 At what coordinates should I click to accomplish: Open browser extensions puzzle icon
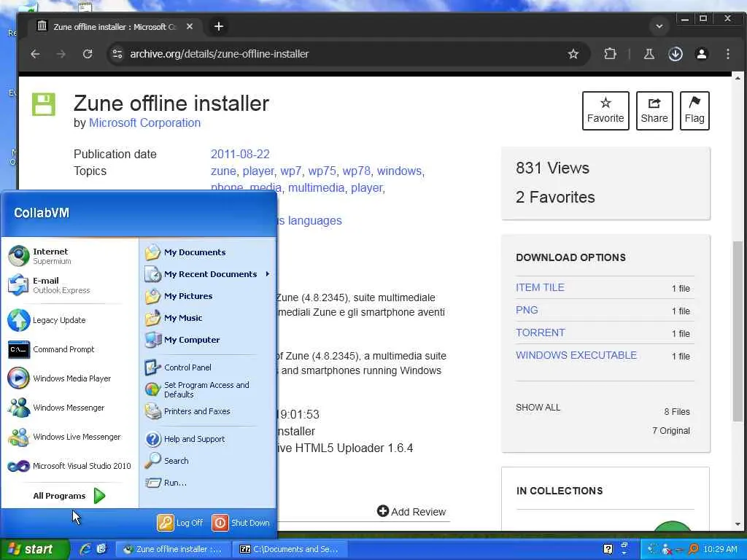tap(610, 54)
